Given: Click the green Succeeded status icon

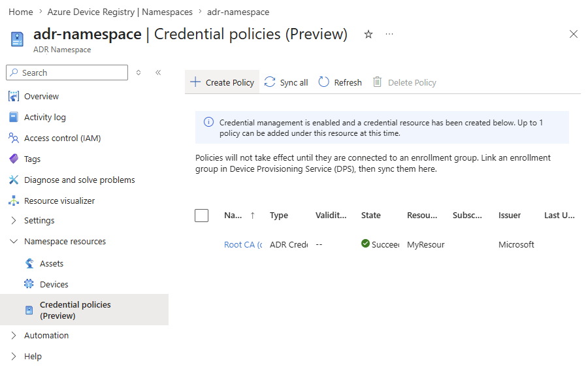Looking at the screenshot, I should (x=365, y=244).
